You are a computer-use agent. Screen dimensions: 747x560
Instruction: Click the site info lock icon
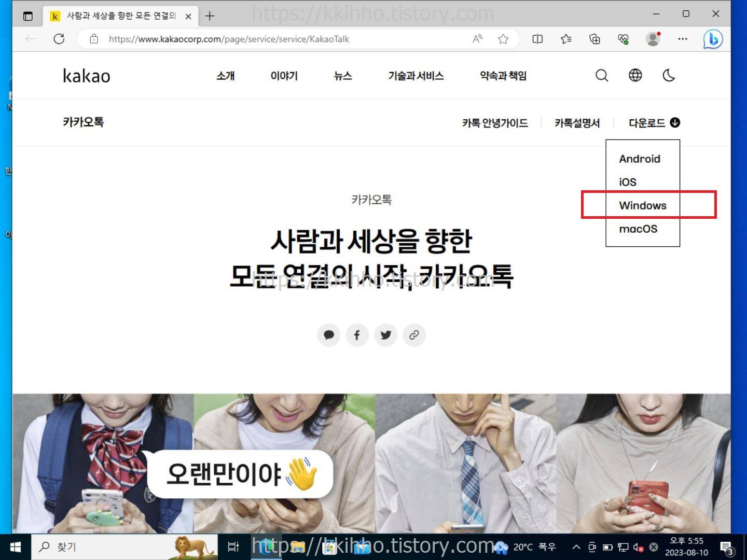94,39
